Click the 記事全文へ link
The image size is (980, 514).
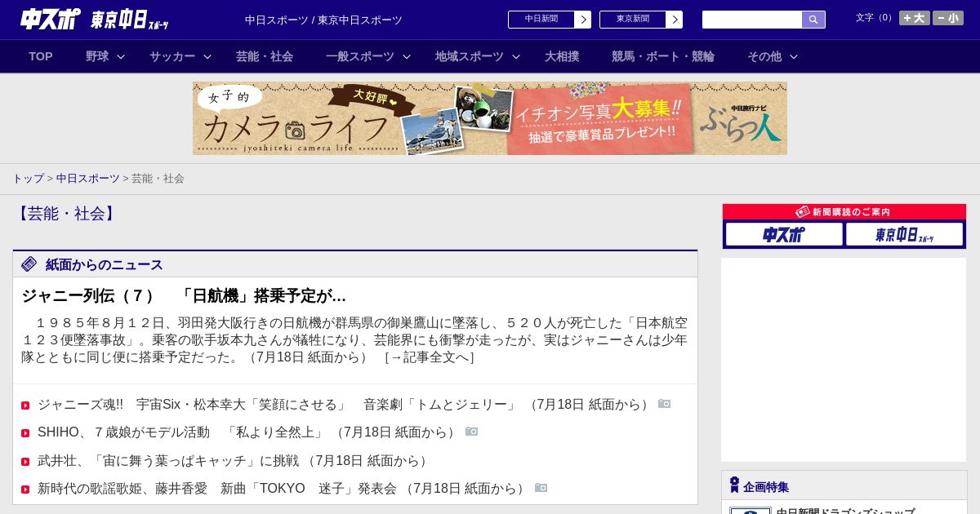(430, 357)
